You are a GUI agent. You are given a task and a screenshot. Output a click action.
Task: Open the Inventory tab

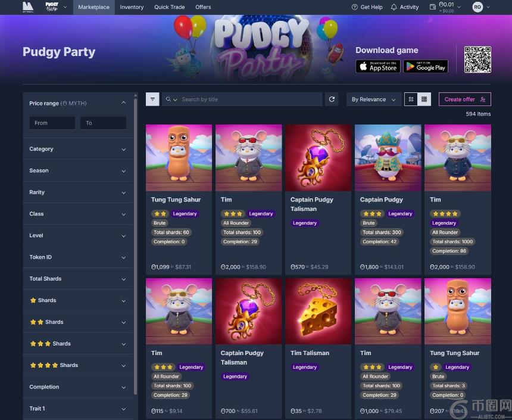pos(132,7)
